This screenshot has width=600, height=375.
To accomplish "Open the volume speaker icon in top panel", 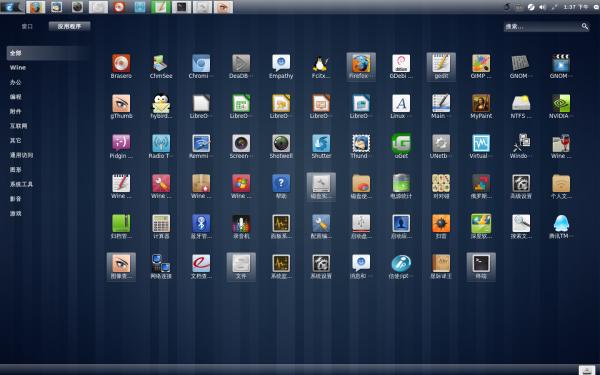I will pyautogui.click(x=542, y=7).
